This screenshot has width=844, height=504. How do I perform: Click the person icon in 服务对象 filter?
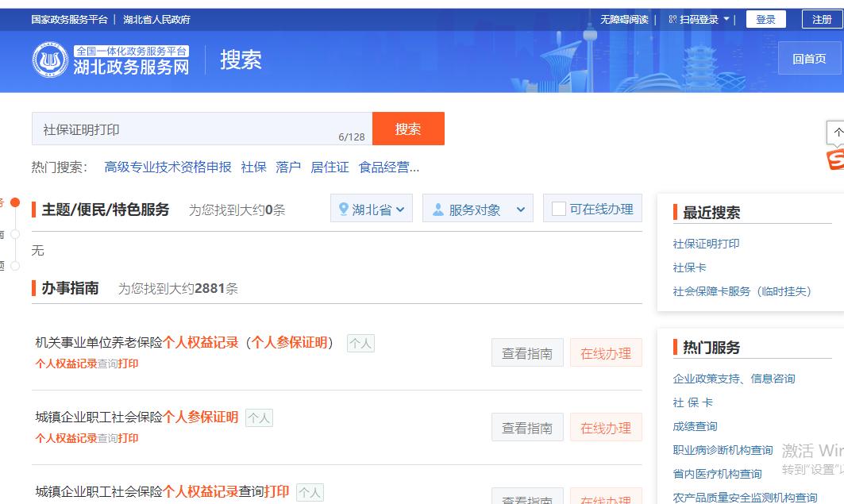pos(439,207)
